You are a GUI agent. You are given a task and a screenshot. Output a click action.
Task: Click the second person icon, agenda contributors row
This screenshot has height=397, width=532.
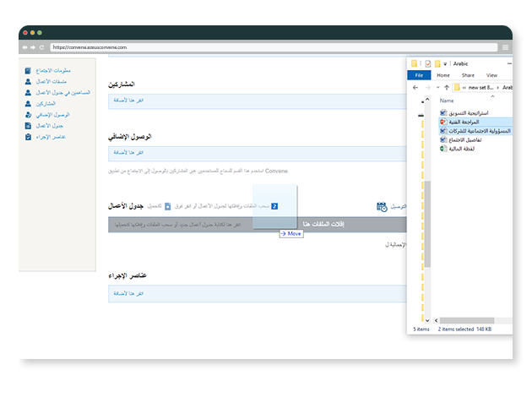pyautogui.click(x=28, y=93)
